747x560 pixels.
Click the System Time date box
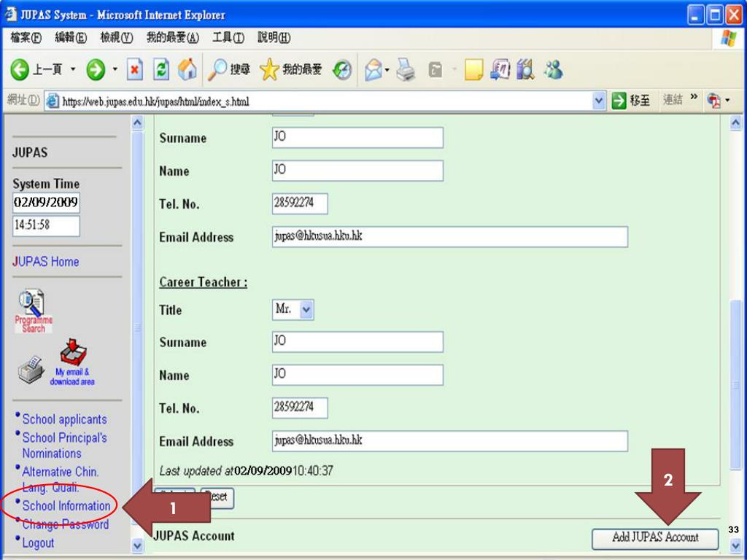pyautogui.click(x=46, y=203)
